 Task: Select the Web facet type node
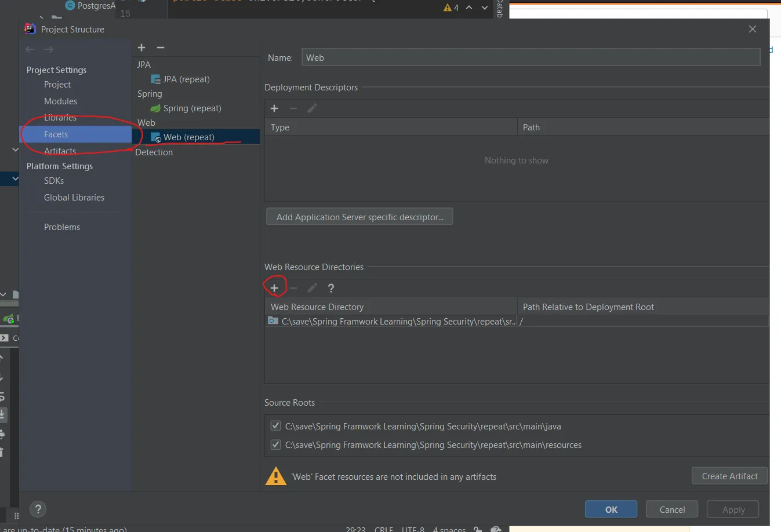pos(146,123)
